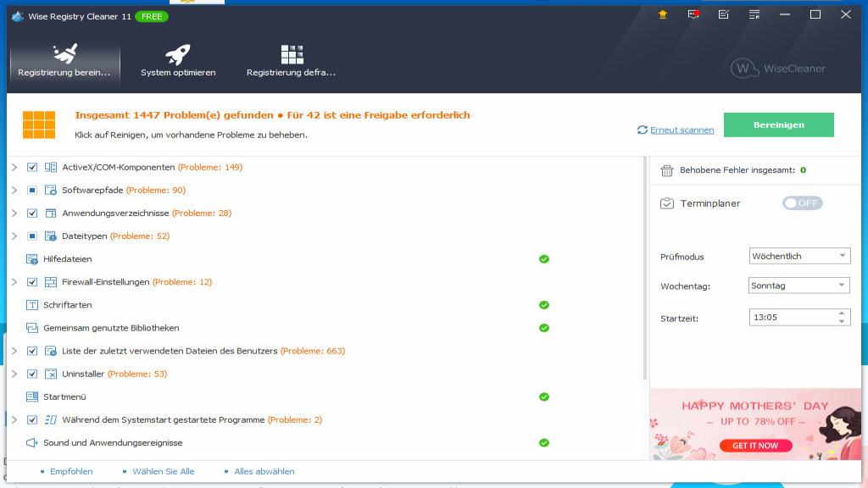This screenshot has width=868, height=488.
Task: Click the WiseCleaner logo
Action: point(778,69)
